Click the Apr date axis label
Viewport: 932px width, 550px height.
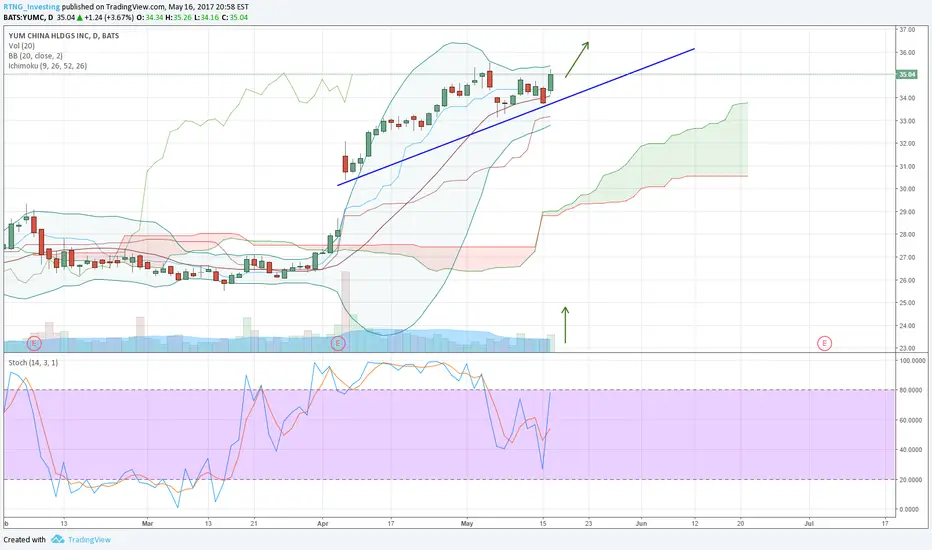click(323, 524)
